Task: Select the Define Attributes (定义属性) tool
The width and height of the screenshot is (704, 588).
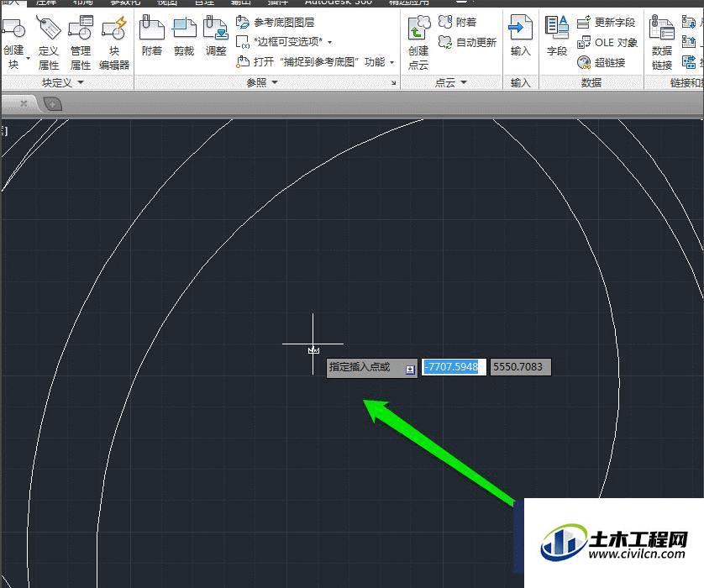Action: coord(49,43)
